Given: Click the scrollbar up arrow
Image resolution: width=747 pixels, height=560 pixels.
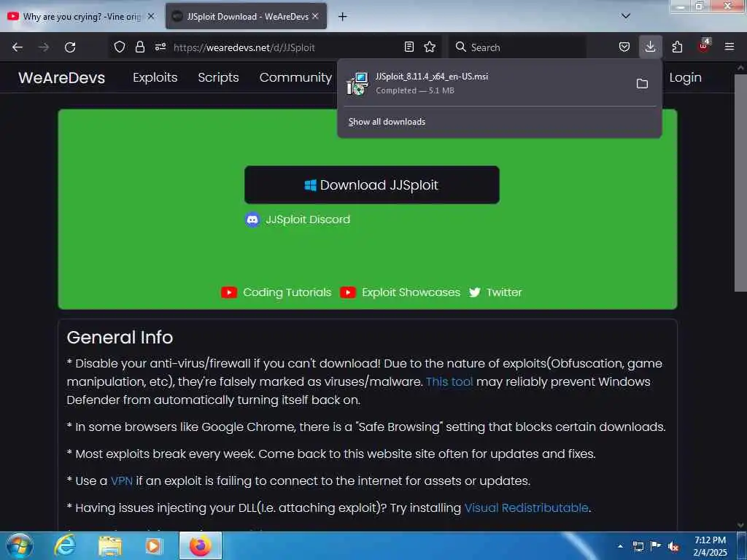Looking at the screenshot, I should point(740,68).
